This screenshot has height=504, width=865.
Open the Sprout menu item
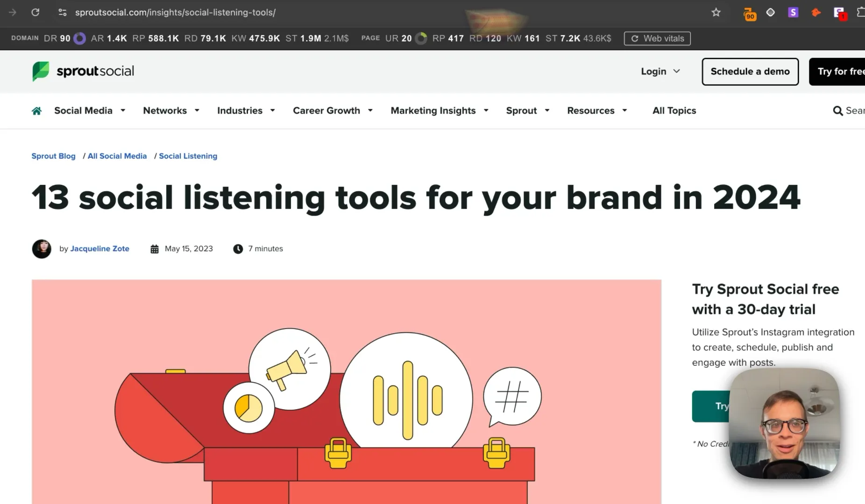click(528, 111)
